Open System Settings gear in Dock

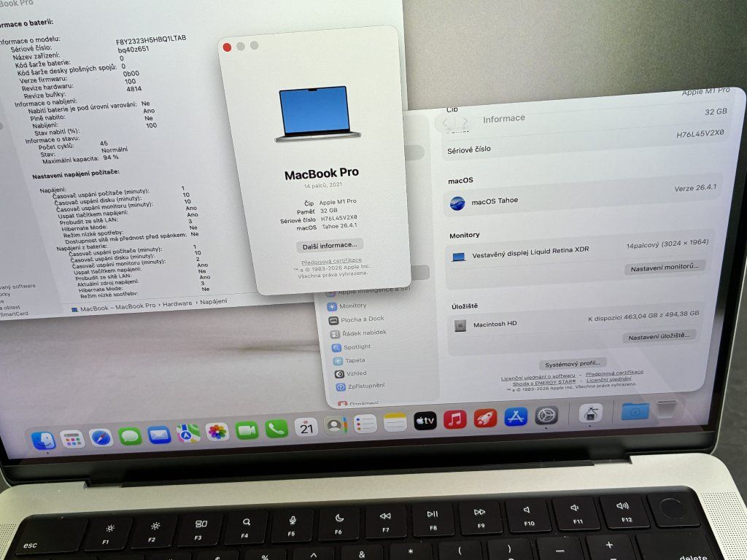tap(546, 415)
